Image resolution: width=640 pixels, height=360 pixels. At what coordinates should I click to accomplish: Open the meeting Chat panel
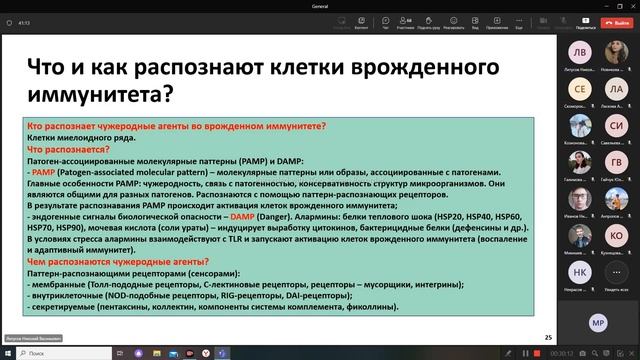[385, 23]
